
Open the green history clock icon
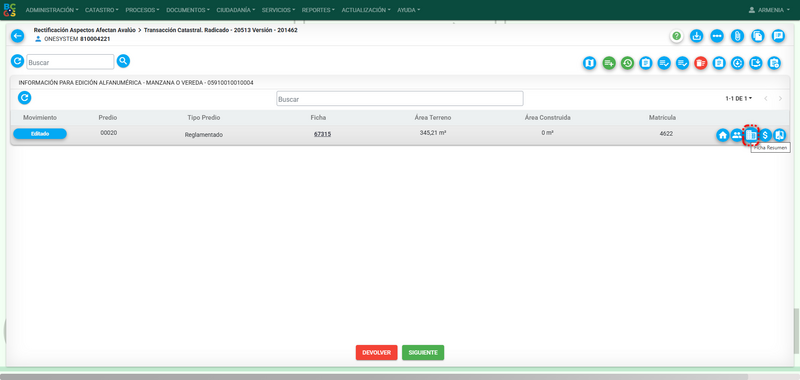click(627, 63)
